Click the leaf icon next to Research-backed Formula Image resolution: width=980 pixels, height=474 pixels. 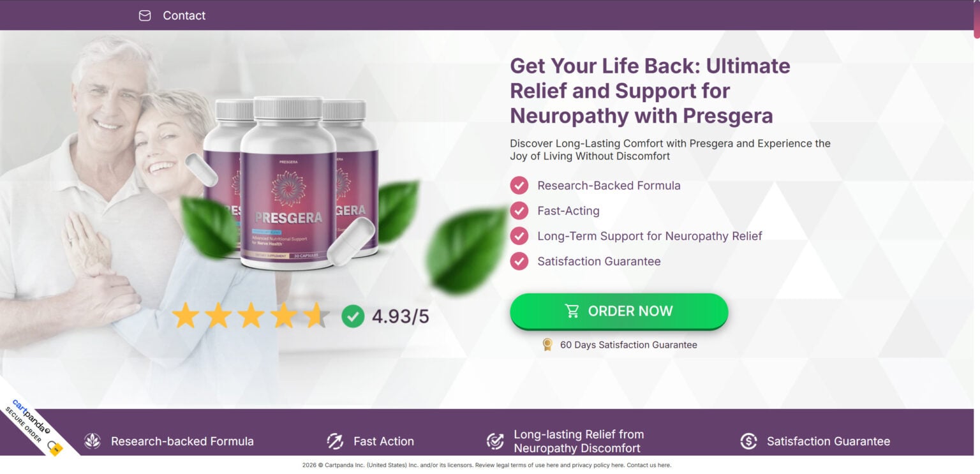tap(93, 441)
